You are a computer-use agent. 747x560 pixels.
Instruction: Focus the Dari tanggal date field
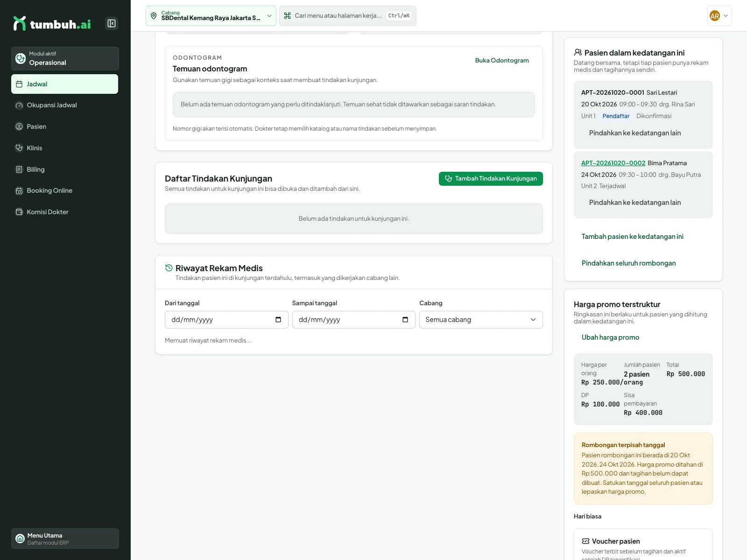(x=226, y=320)
